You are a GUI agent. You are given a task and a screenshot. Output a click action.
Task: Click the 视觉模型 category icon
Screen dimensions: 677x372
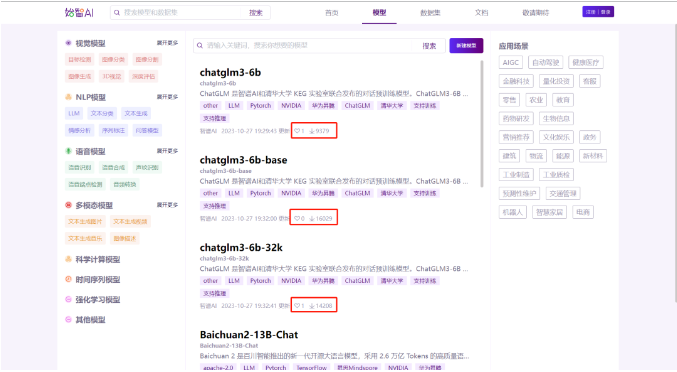pos(68,43)
